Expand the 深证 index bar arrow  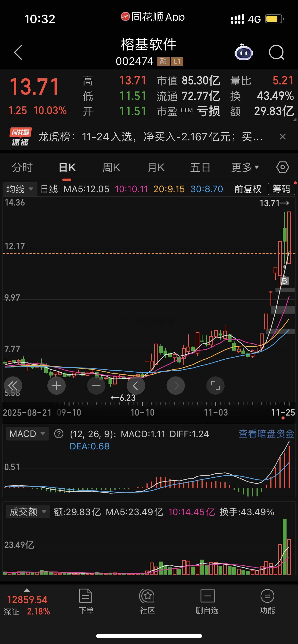[26, 590]
